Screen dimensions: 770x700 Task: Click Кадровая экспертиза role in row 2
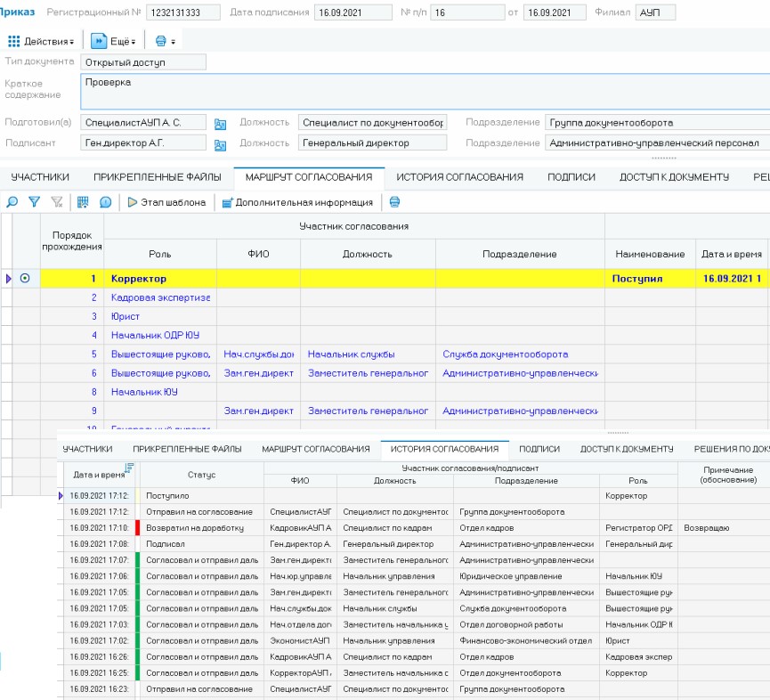pyautogui.click(x=160, y=297)
